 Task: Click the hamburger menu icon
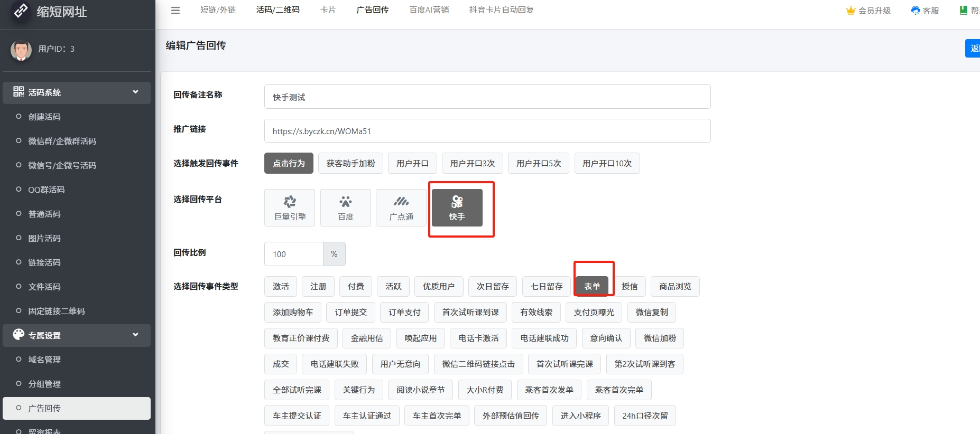pos(175,11)
